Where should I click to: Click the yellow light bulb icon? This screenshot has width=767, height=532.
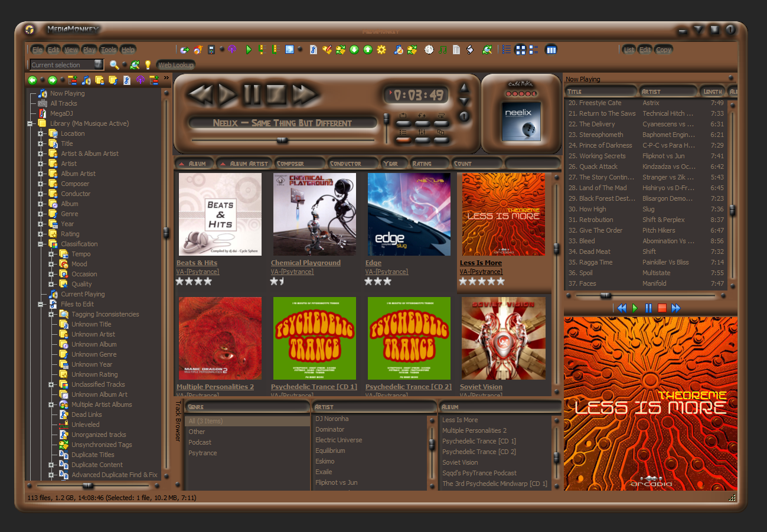click(x=148, y=65)
